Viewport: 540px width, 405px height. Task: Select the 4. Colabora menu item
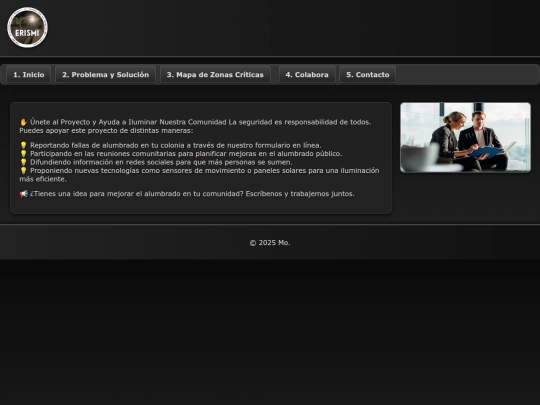[307, 75]
